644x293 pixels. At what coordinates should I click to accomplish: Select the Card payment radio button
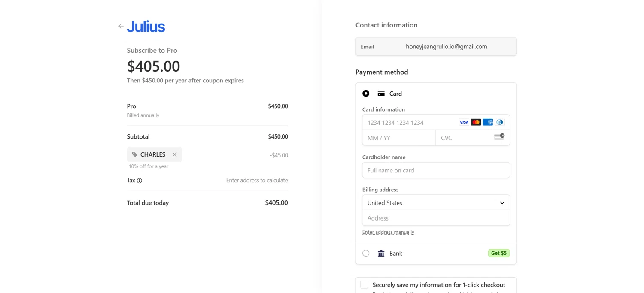coord(366,94)
